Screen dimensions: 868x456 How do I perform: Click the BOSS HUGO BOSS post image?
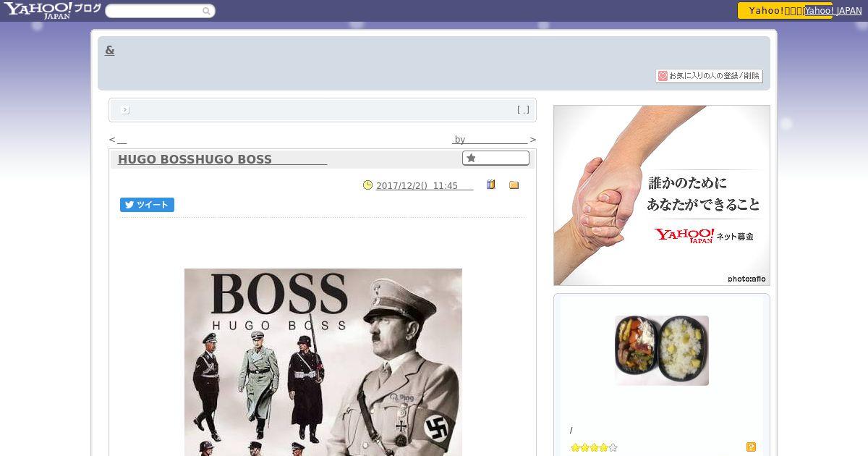coord(323,362)
